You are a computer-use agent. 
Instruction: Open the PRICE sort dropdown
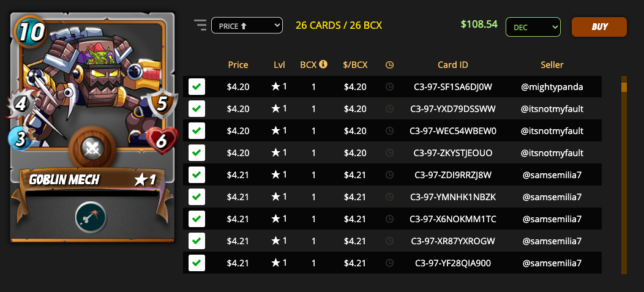247,26
